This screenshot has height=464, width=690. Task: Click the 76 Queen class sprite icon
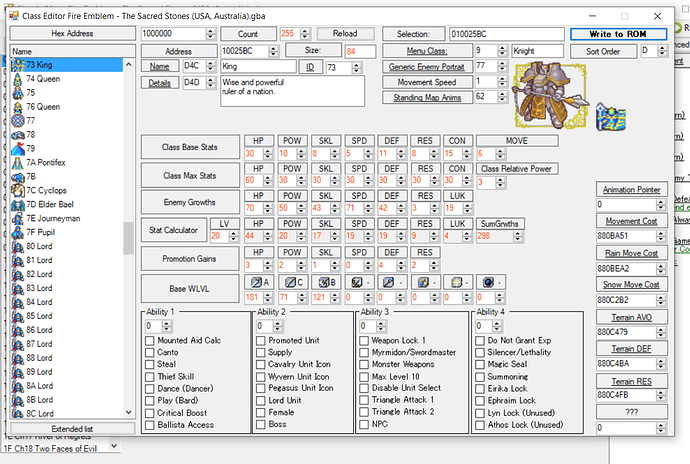point(18,107)
